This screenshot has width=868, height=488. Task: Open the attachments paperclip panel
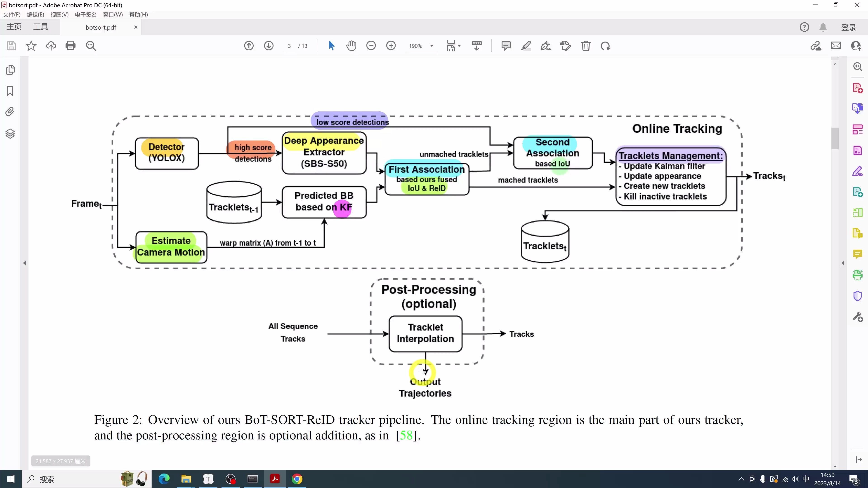point(10,112)
